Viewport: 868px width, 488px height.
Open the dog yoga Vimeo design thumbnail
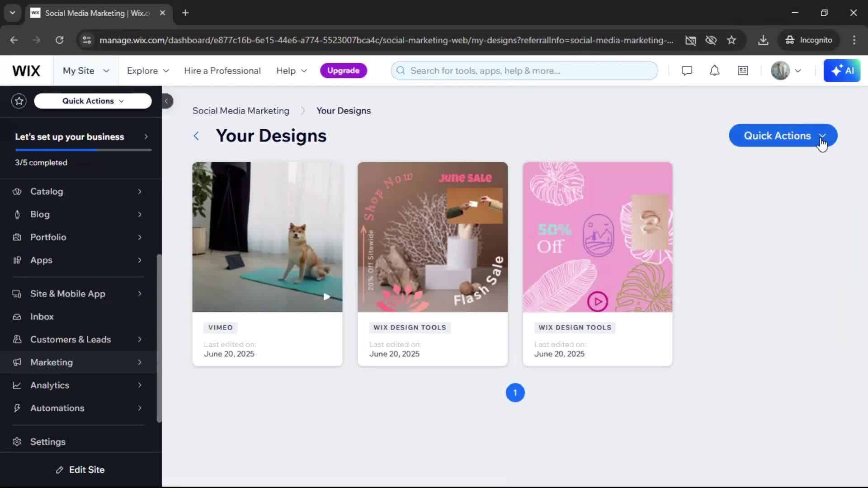(x=267, y=237)
